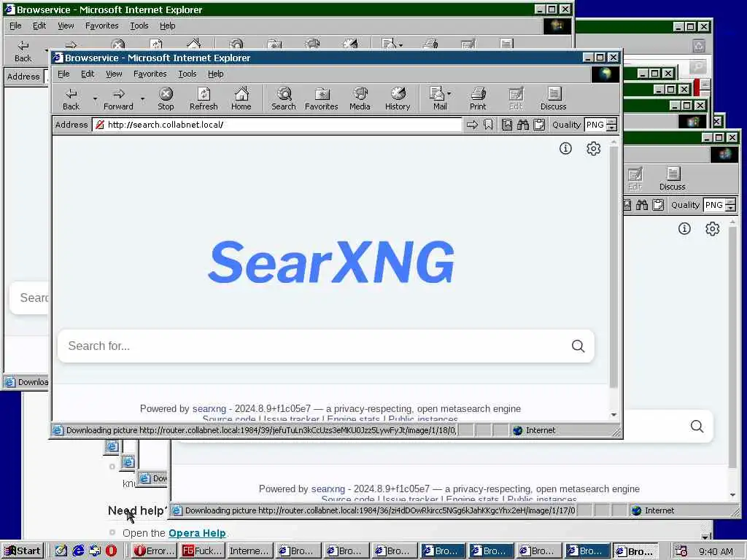Click Discuss icon in right background window

click(x=672, y=179)
